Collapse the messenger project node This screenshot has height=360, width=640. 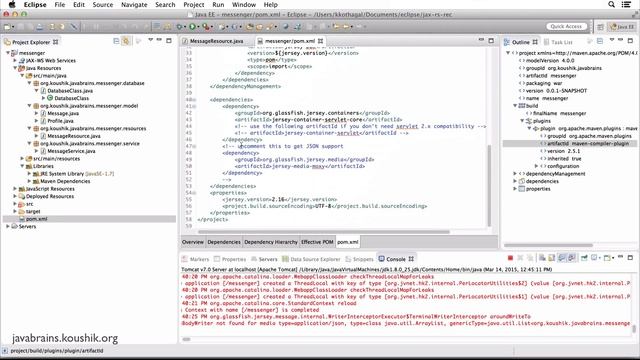(8, 53)
